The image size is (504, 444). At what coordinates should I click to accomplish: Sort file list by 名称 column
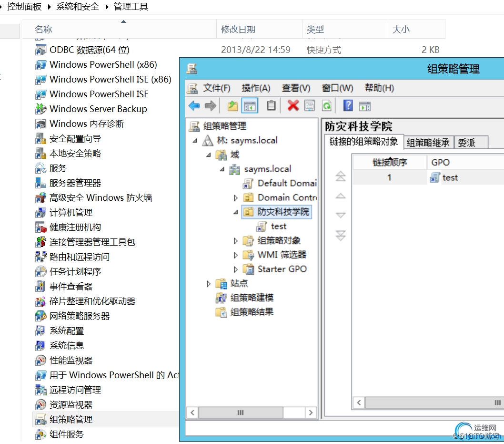[x=119, y=29]
